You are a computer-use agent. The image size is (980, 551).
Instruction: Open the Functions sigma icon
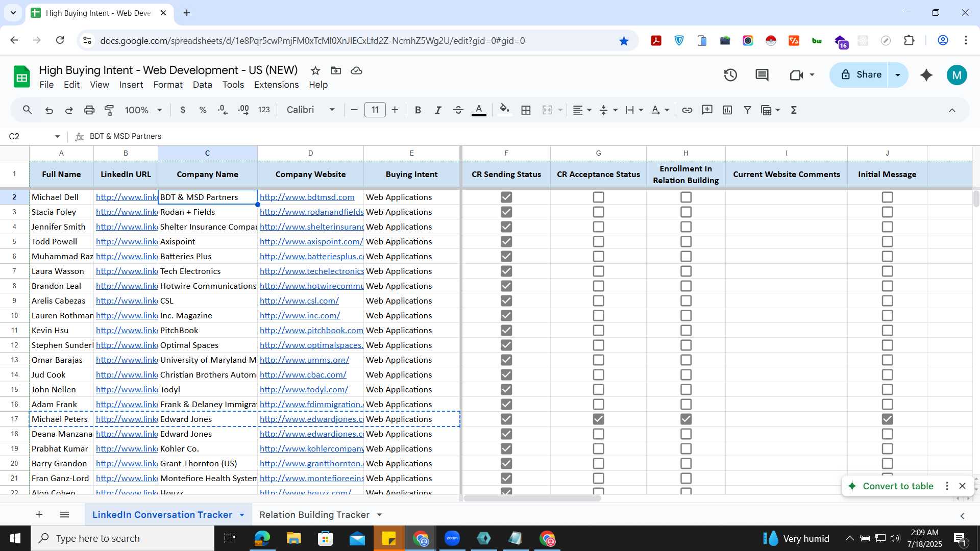pos(794,110)
